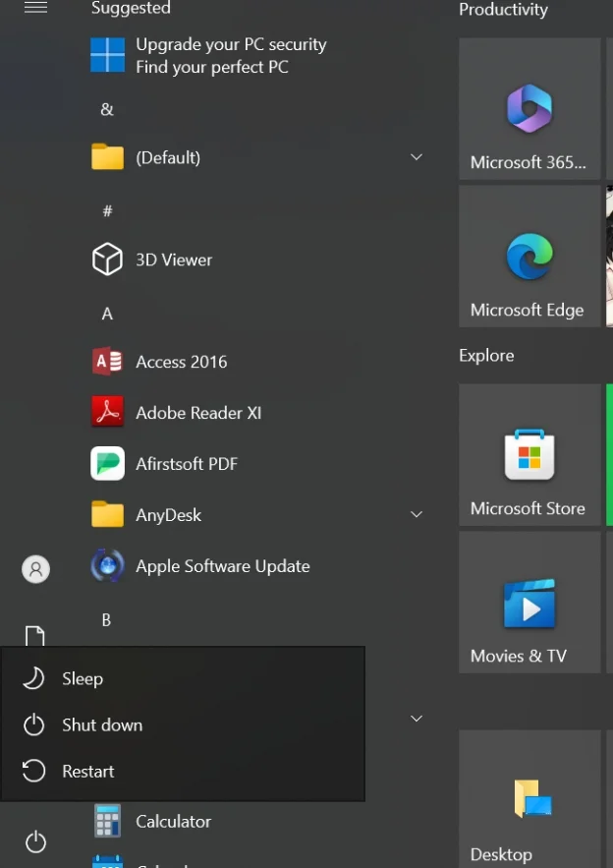Click 'Find your perfect PC' text
The image size is (613, 868).
[212, 67]
